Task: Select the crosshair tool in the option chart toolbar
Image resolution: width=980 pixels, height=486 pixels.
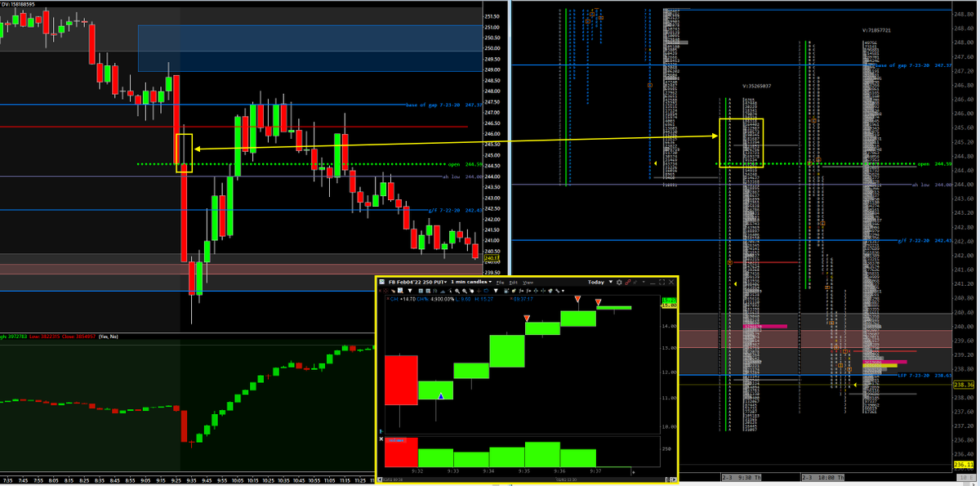Action: 479,291
